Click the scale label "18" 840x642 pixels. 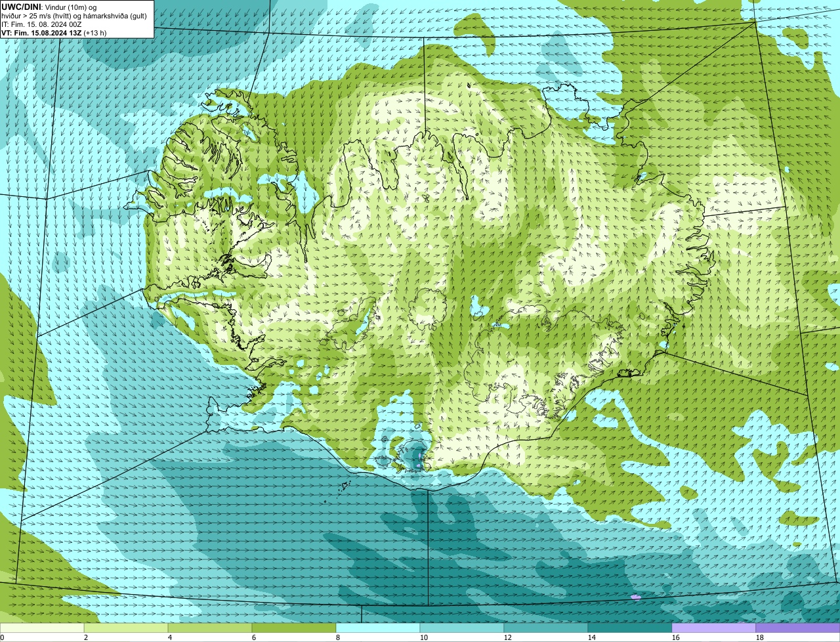(x=760, y=637)
